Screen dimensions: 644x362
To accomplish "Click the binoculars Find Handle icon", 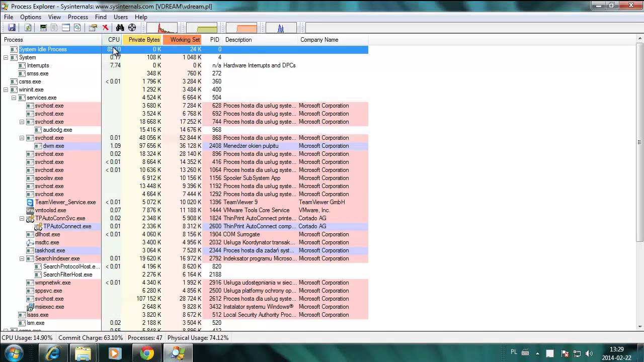I will pos(120,28).
